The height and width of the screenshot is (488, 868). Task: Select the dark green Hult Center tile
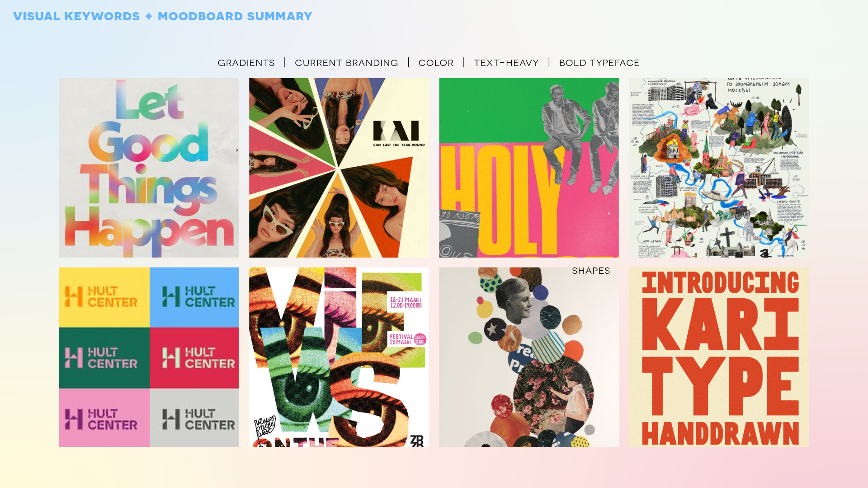click(104, 358)
